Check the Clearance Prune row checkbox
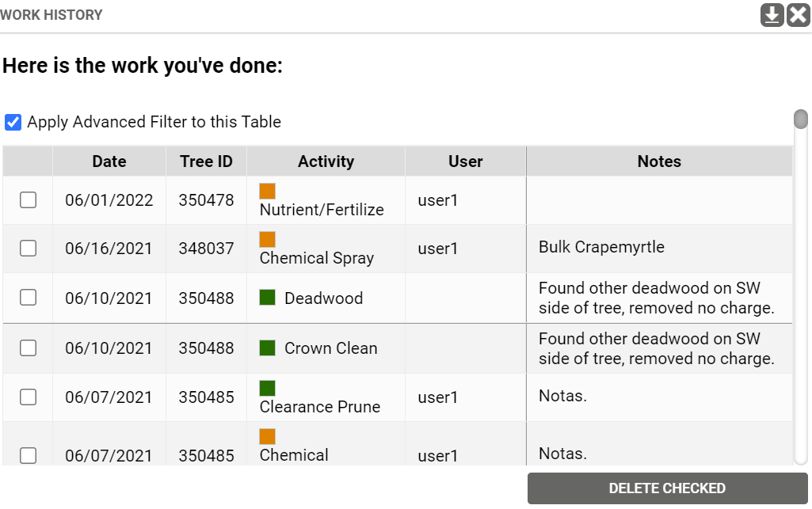This screenshot has width=812, height=509. (28, 397)
